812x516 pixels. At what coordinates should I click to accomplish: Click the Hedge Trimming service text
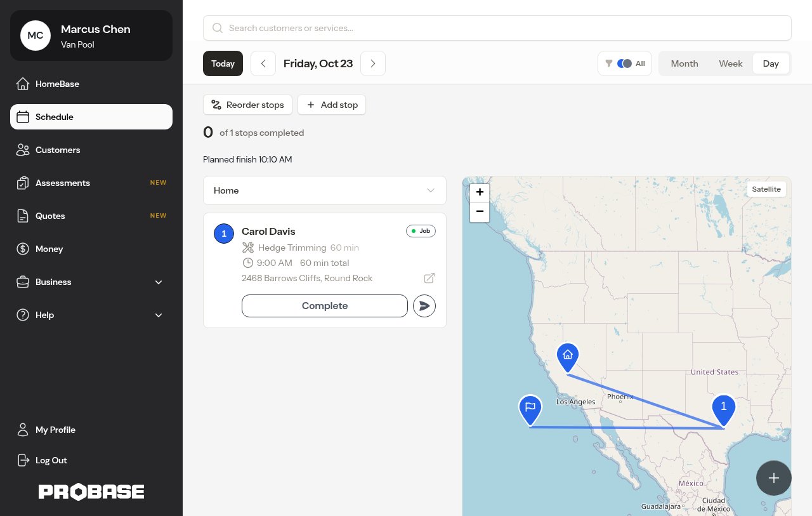click(292, 248)
